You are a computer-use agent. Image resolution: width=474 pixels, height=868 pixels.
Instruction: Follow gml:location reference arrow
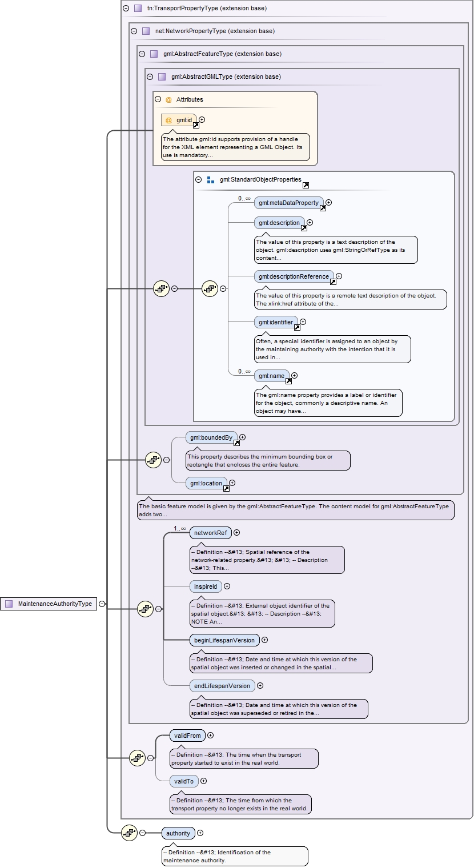coord(226,488)
